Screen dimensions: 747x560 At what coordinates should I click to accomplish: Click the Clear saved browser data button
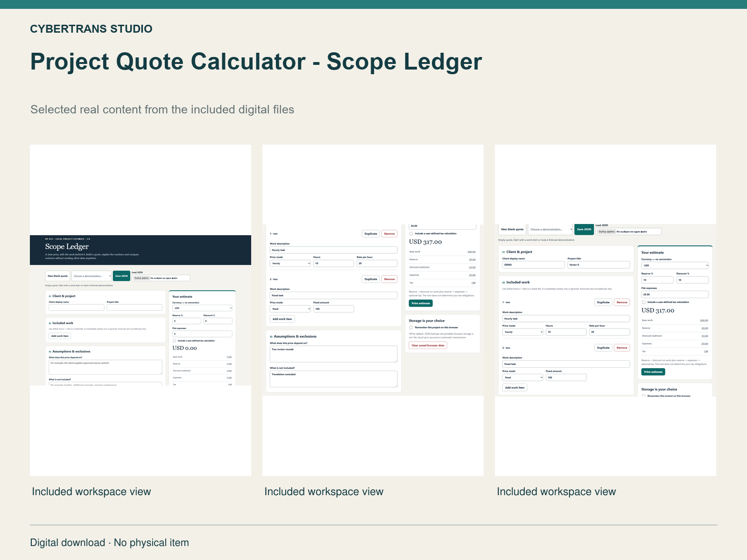click(x=428, y=345)
